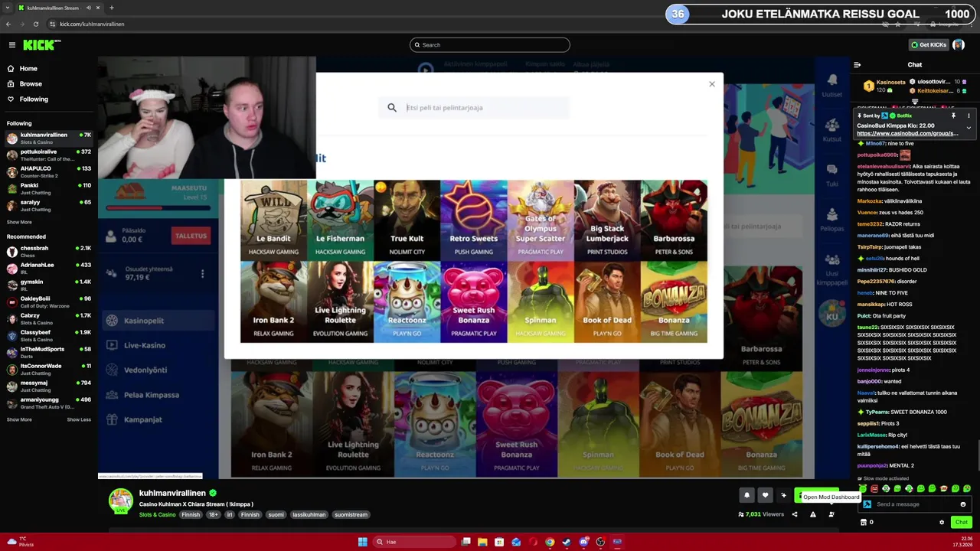Open the pottukoiralive channel in the Following list
The height and width of the screenshot is (551, 980).
47,155
